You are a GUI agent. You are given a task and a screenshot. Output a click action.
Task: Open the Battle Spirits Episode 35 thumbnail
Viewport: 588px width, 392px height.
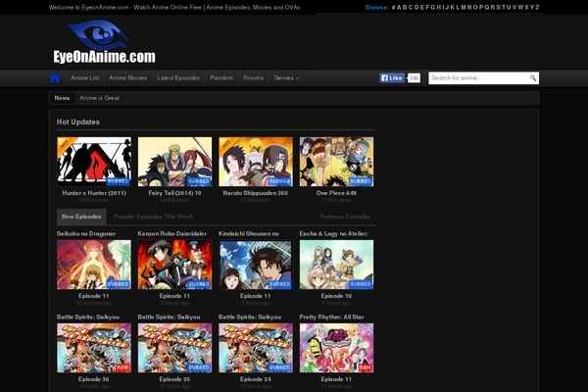pyautogui.click(x=174, y=348)
